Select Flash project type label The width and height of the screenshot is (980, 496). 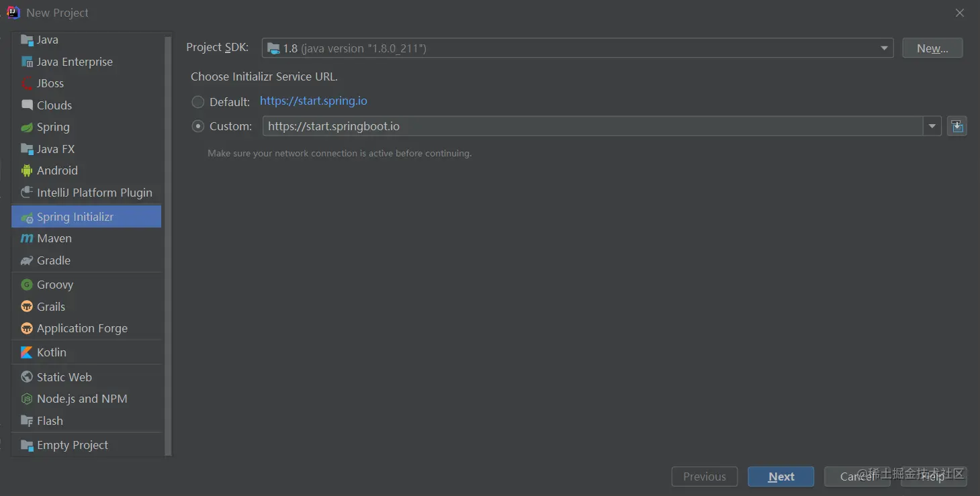pyautogui.click(x=50, y=421)
